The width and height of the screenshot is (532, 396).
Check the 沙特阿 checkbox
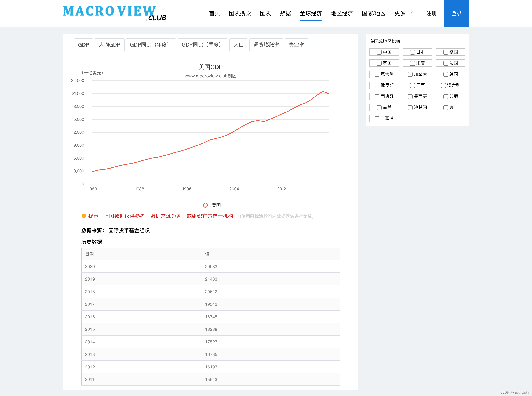410,108
